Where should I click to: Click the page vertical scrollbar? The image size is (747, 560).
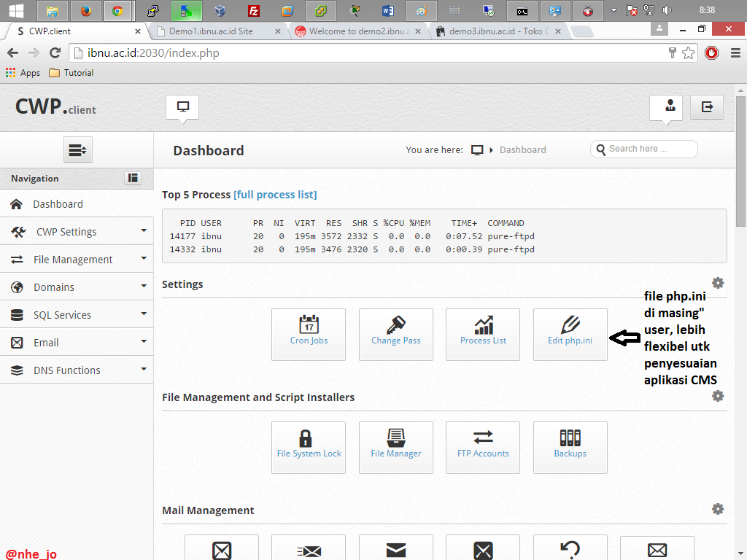740,162
